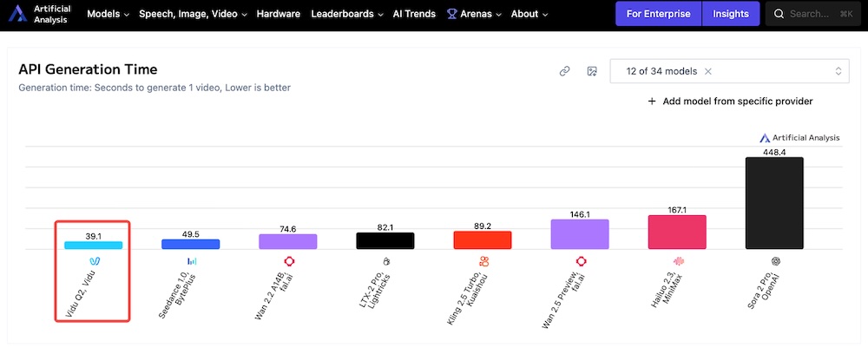Screen dimensions: 868x354
Task: Go to the Hardware page
Action: (278, 14)
